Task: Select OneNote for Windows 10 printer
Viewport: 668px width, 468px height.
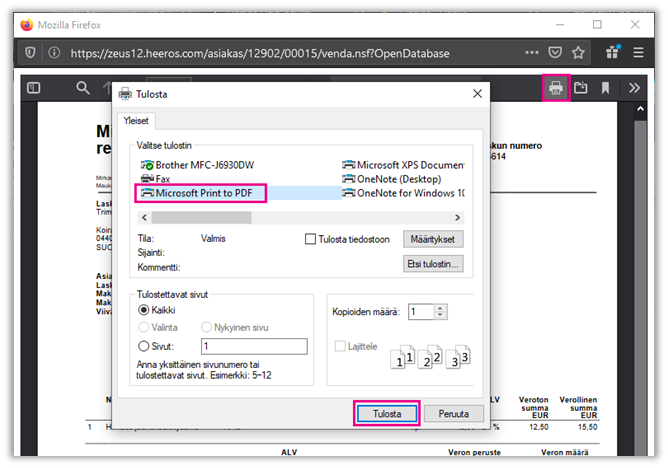Action: (403, 193)
